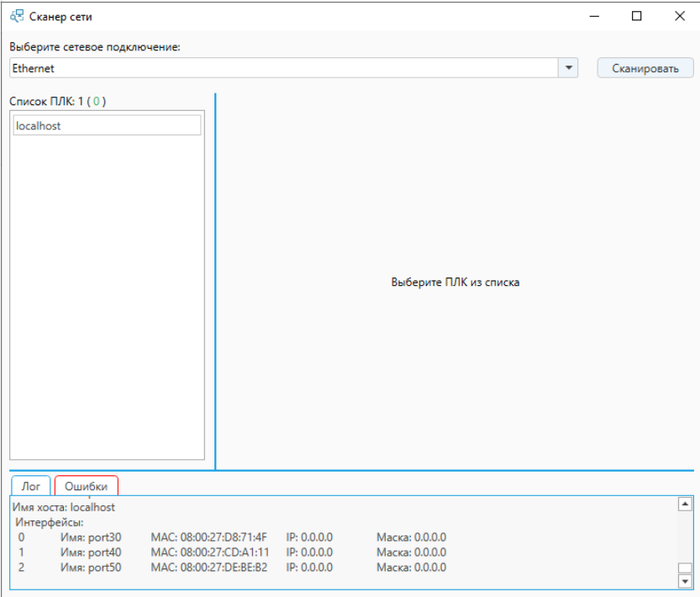Click the Ethernet combo box field
The image size is (700, 597).
(x=284, y=68)
